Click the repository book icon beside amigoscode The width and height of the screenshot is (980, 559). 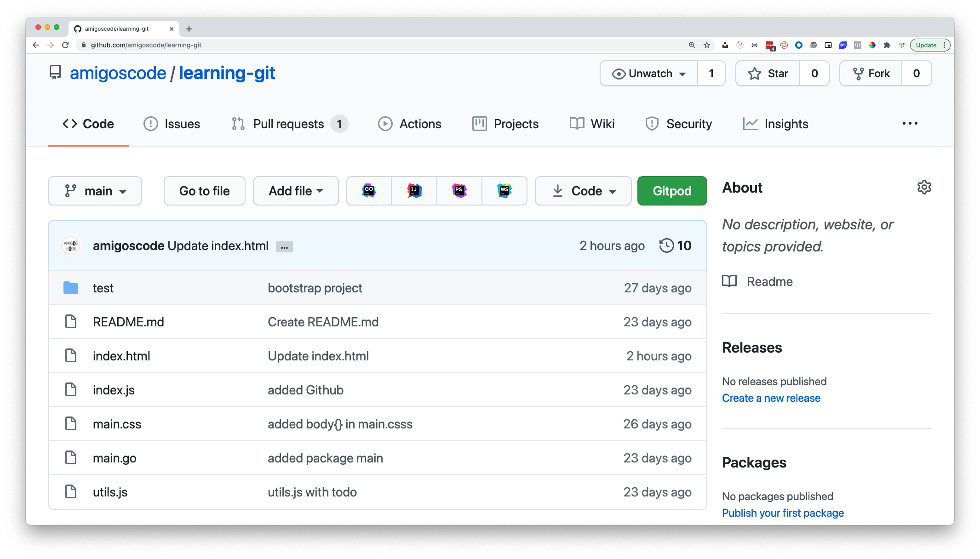click(x=55, y=73)
